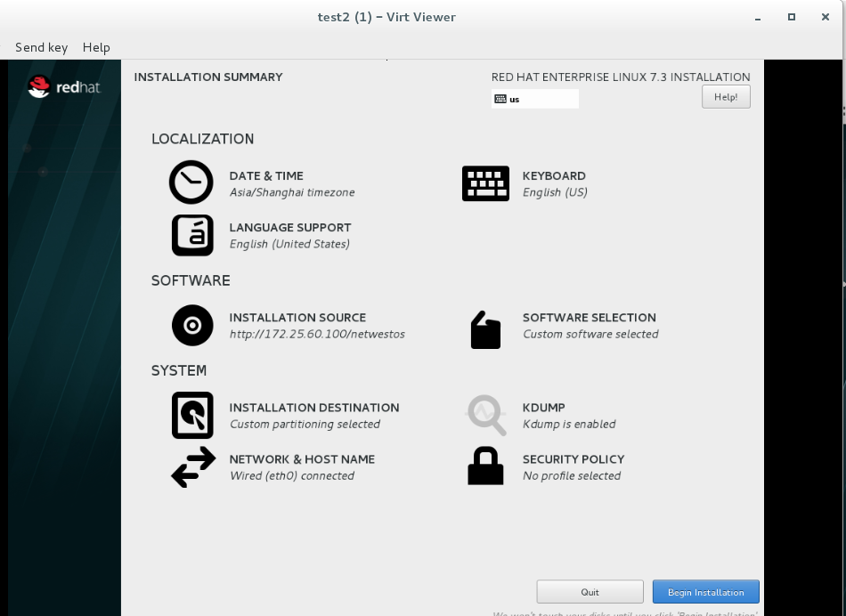
Task: Open the Keyboard layout spoke icon
Action: [x=485, y=183]
